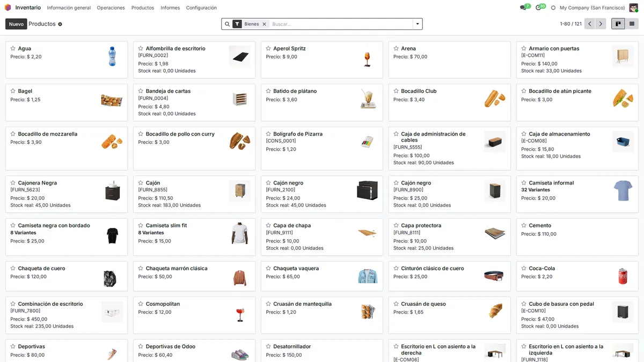Toggle favorite star for Agua
The width and height of the screenshot is (644, 362).
click(x=13, y=48)
